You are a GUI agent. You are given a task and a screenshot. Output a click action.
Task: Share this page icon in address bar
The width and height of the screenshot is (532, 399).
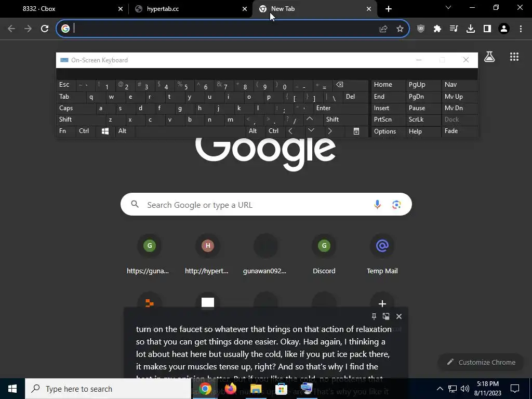383,29
